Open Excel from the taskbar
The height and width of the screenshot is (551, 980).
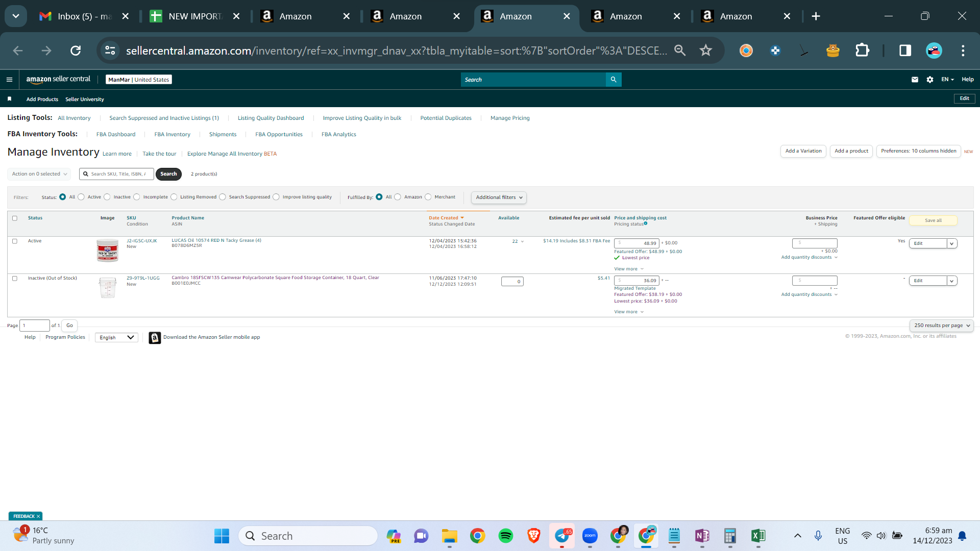pos(758,536)
